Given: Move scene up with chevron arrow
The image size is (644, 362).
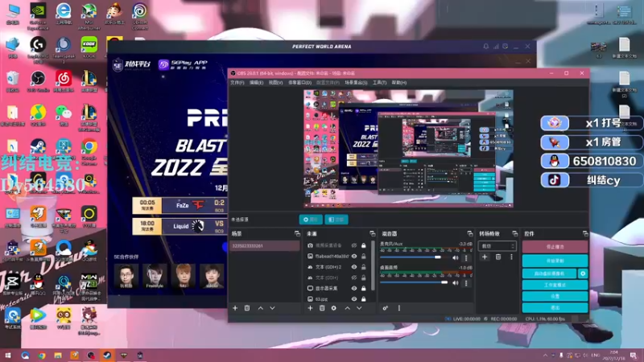Looking at the screenshot, I should point(260,308).
